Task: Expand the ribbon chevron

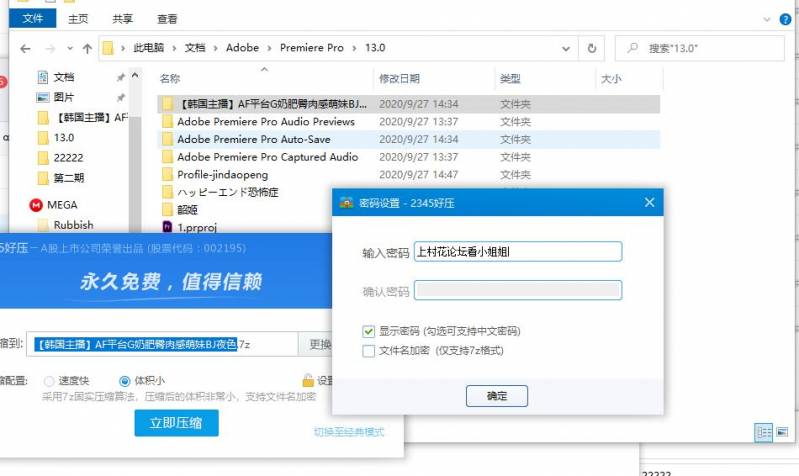Action: coord(766,19)
